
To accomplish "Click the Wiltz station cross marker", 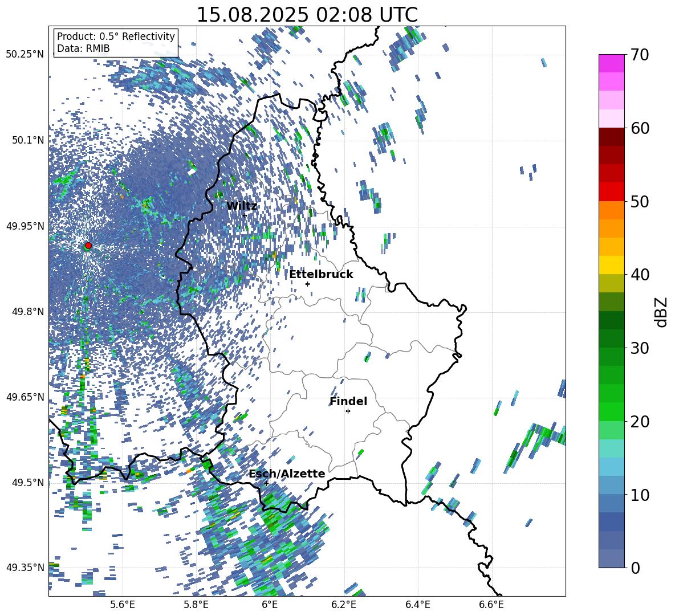I will point(245,215).
